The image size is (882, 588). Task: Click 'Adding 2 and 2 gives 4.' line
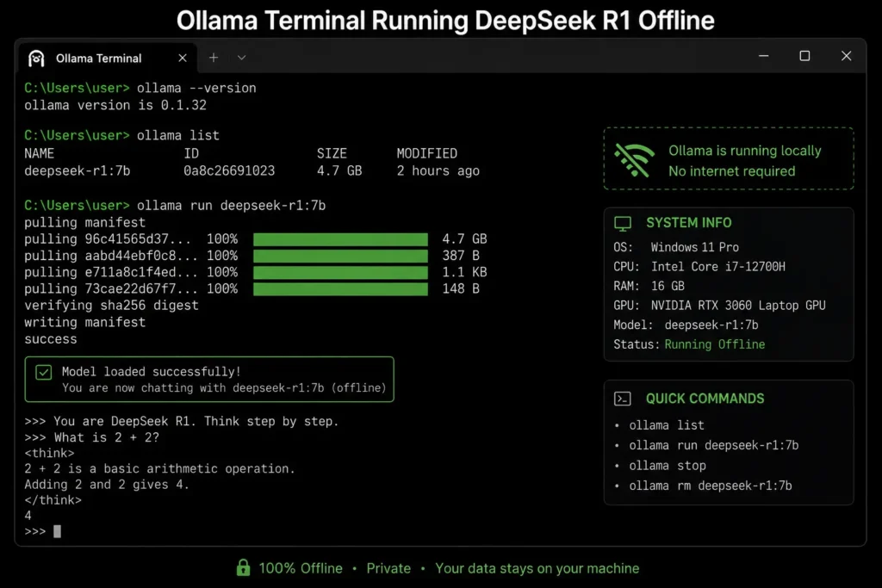106,485
